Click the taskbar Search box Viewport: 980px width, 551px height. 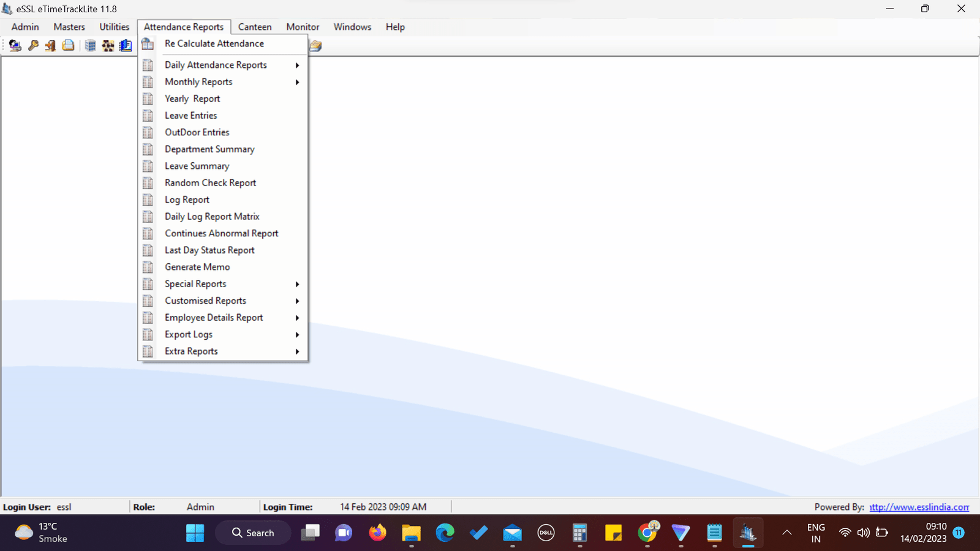pos(253,533)
